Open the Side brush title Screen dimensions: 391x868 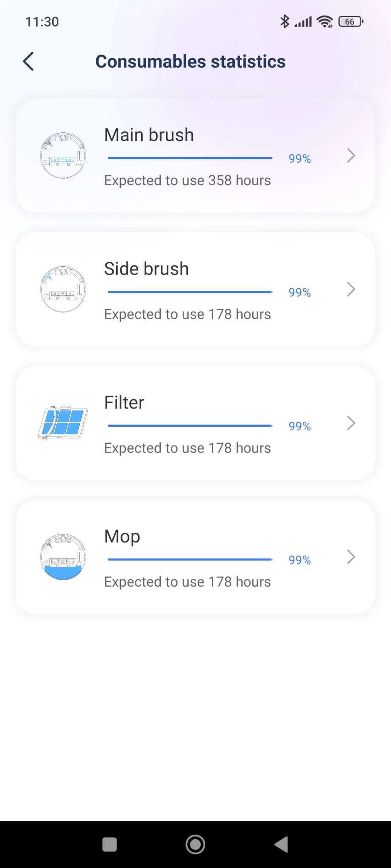146,269
